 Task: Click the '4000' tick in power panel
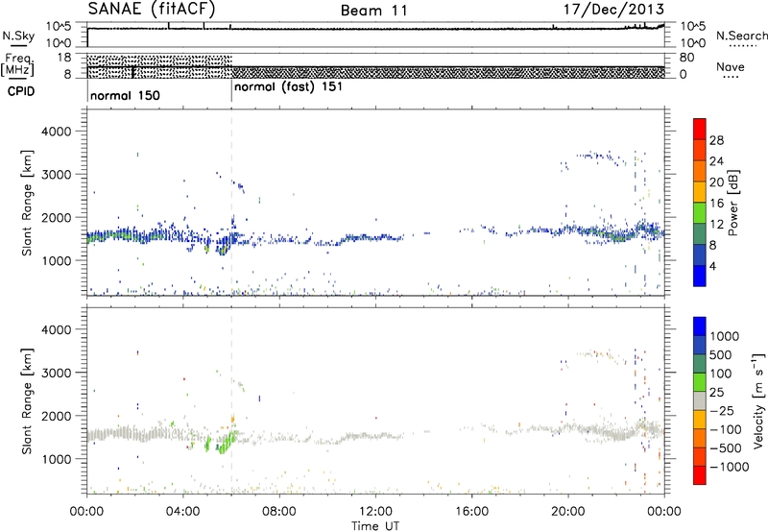(56, 132)
